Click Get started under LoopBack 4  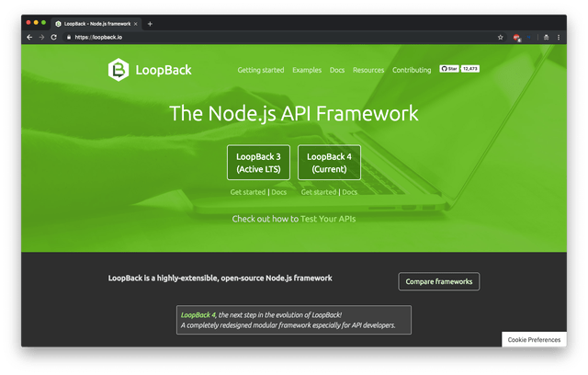(x=319, y=192)
